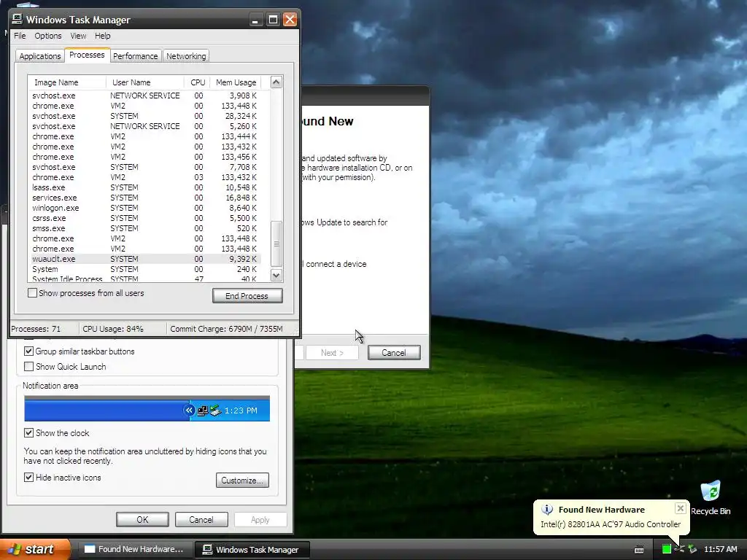
Task: Click Apply in the taskbar properties dialog
Action: click(260, 519)
